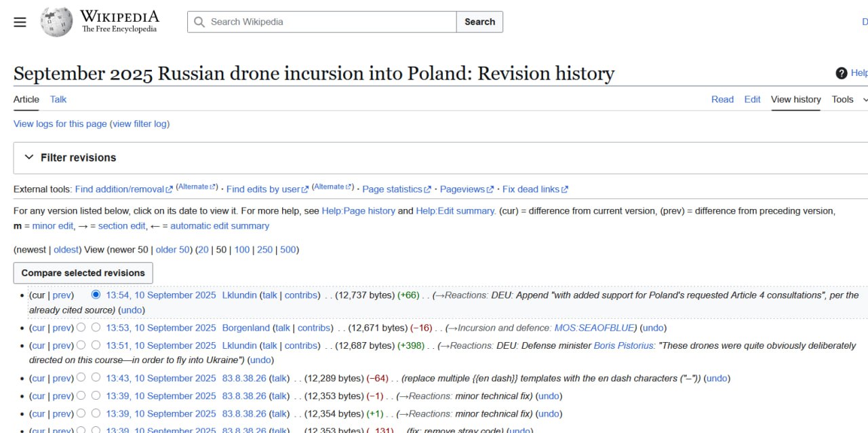
Task: Select the first radio on the 13:53 revision
Action: [81, 327]
